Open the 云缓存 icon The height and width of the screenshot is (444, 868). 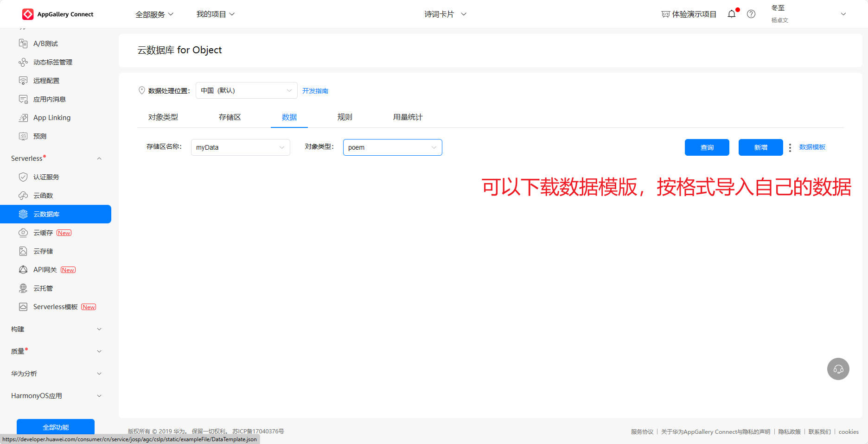point(23,233)
